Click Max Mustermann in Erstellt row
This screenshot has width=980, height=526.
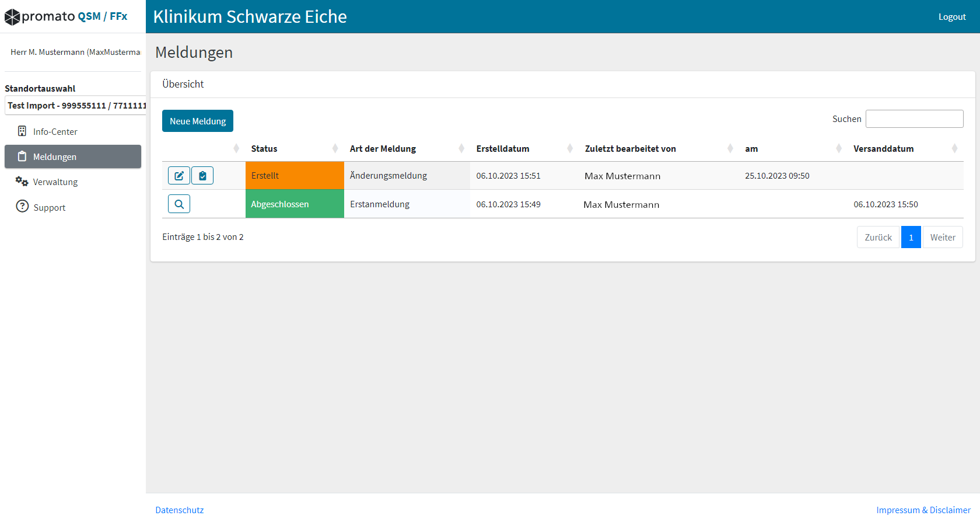point(622,176)
